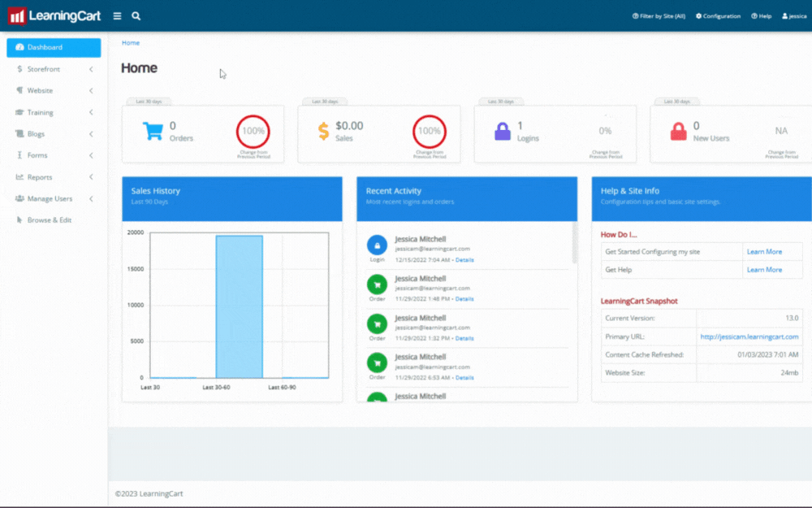Open the Help menu item

click(x=762, y=16)
